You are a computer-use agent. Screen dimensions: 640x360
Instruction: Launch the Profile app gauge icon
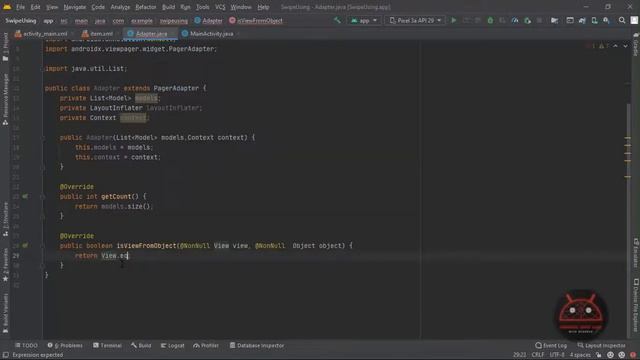pyautogui.click(x=515, y=20)
